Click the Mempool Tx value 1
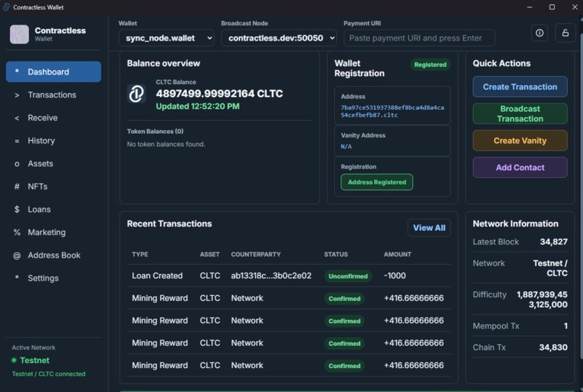583x392 pixels. click(x=566, y=326)
